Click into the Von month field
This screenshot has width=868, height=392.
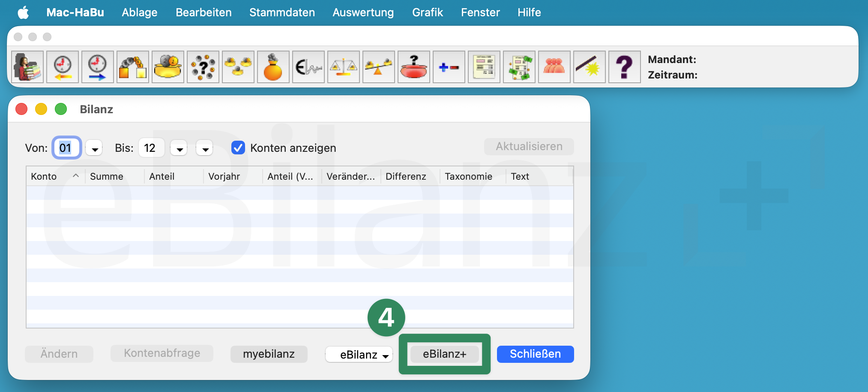click(x=67, y=148)
